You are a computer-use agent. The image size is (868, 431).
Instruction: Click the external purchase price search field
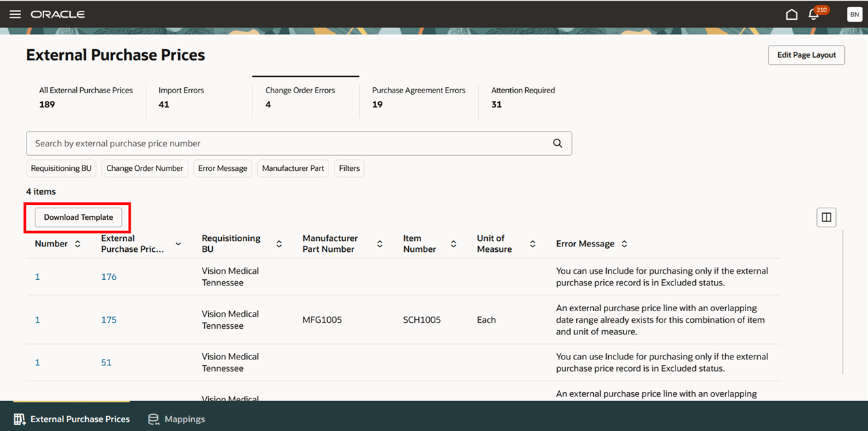click(272, 143)
